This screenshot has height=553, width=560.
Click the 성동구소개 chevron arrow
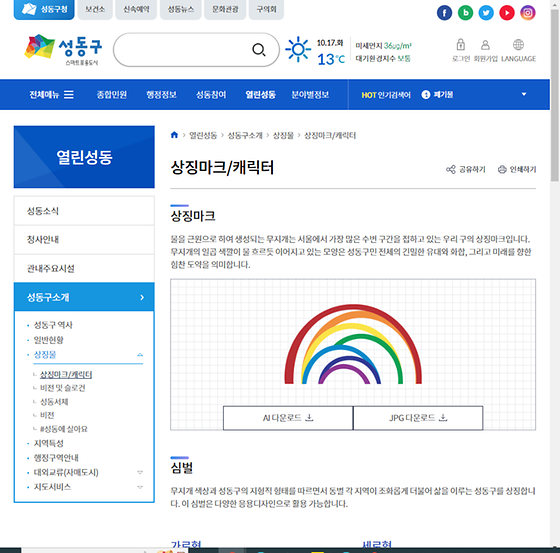142,297
